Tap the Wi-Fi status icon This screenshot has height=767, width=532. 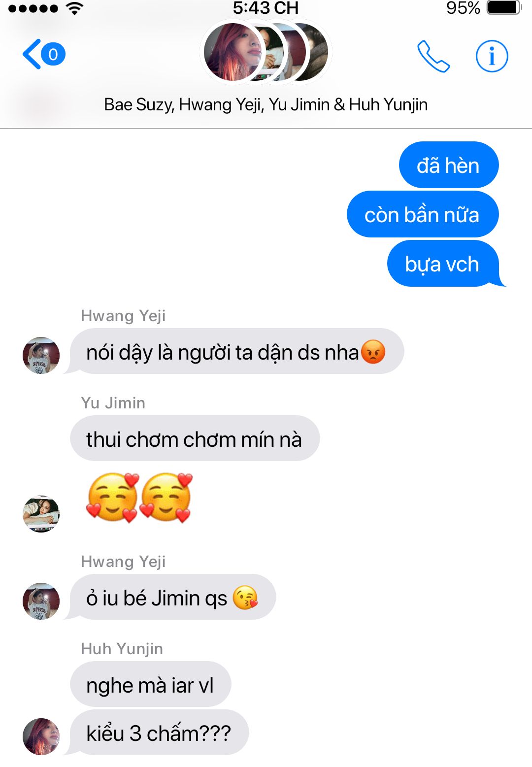pyautogui.click(x=74, y=8)
